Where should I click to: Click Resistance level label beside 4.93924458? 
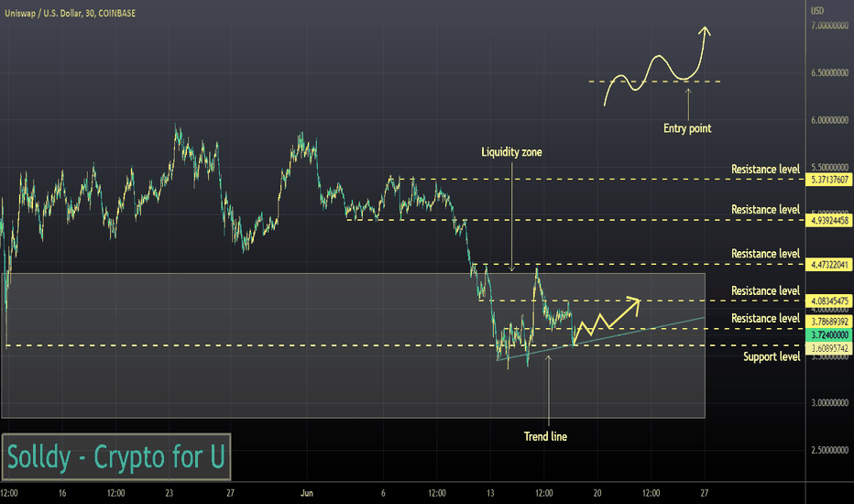(x=765, y=210)
